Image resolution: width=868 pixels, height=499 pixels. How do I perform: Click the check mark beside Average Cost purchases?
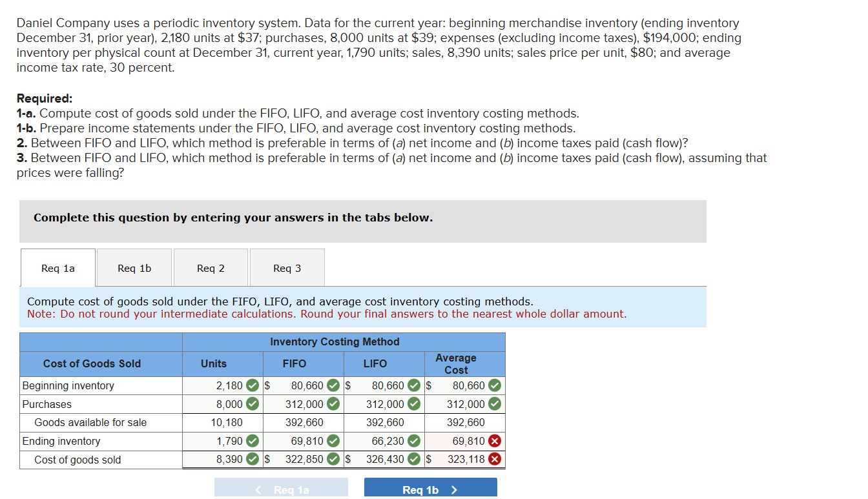pyautogui.click(x=495, y=404)
